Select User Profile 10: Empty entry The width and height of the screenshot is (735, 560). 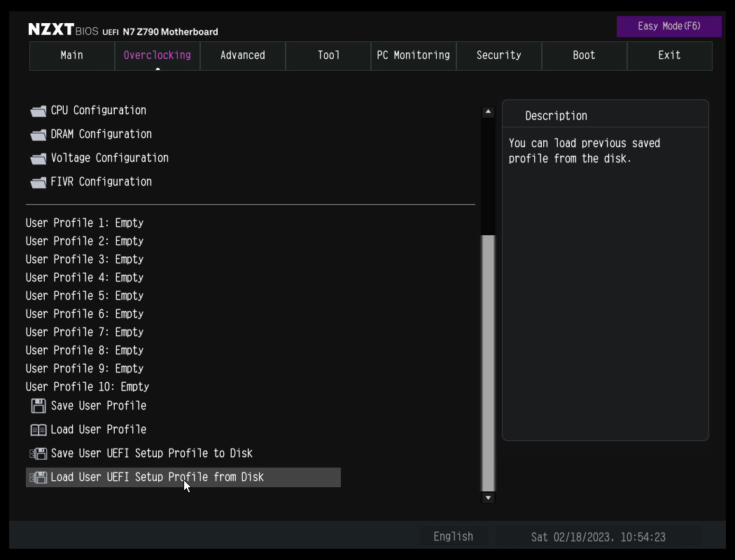tap(87, 387)
